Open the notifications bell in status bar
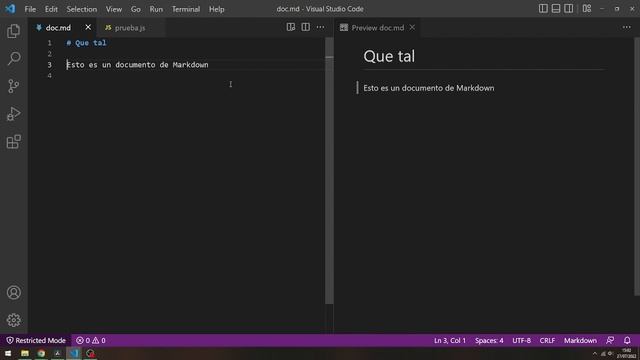Screen dimensions: 640x360 (x=627, y=340)
